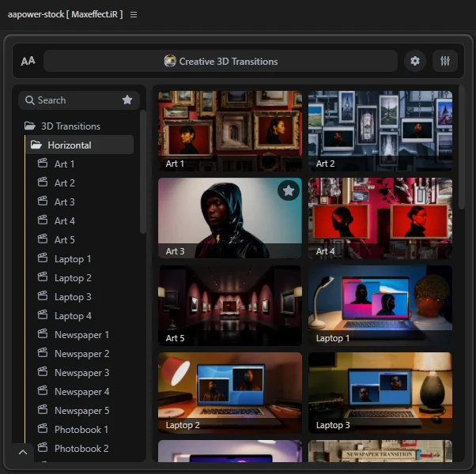
Task: Focus the Search input field
Action: 79,100
